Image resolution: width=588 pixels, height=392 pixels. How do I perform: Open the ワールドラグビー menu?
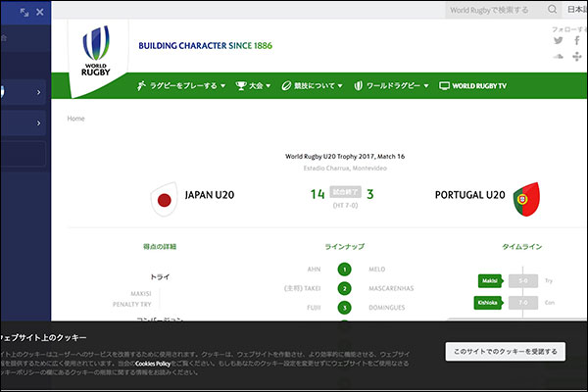click(392, 86)
